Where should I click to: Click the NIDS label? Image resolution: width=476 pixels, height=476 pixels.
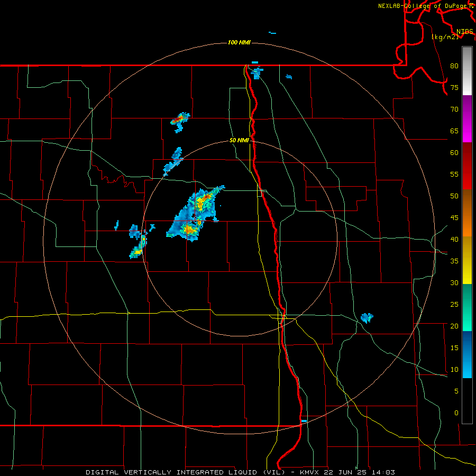point(464,32)
